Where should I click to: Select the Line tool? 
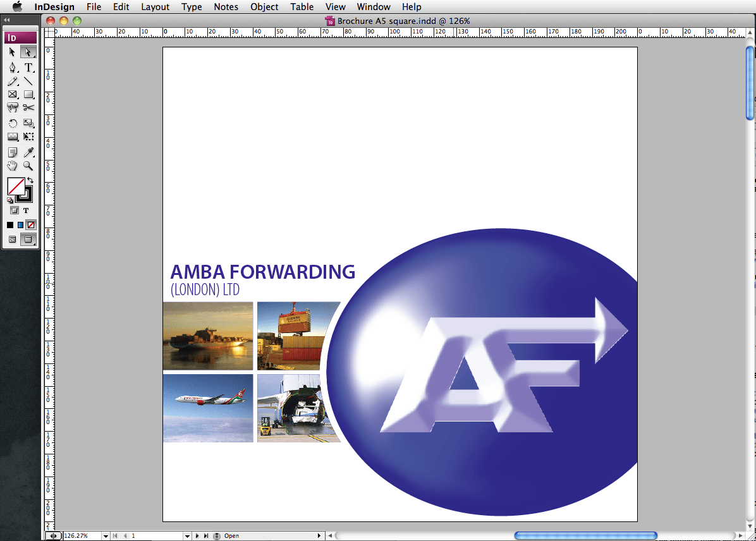[28, 82]
